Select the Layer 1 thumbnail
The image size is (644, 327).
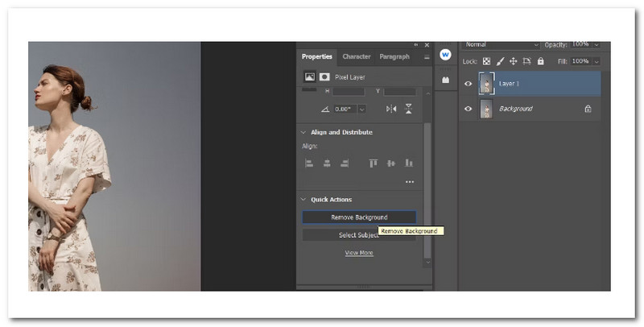click(x=487, y=84)
